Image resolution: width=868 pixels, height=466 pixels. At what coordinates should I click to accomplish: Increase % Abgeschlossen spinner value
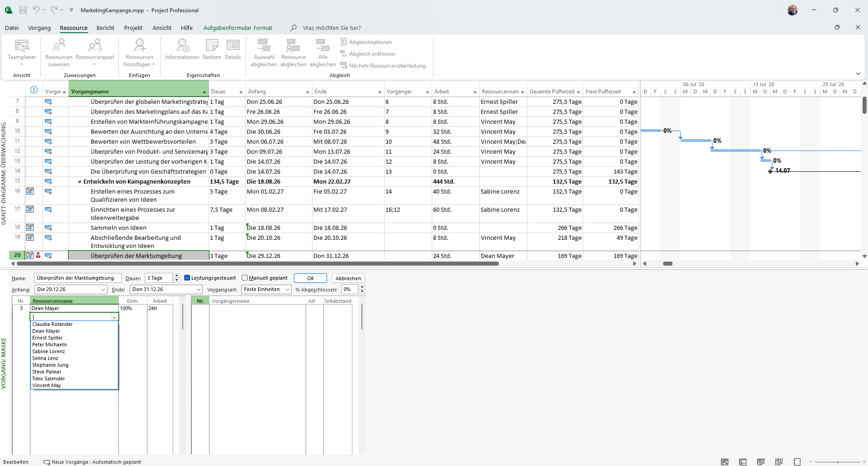(x=362, y=287)
